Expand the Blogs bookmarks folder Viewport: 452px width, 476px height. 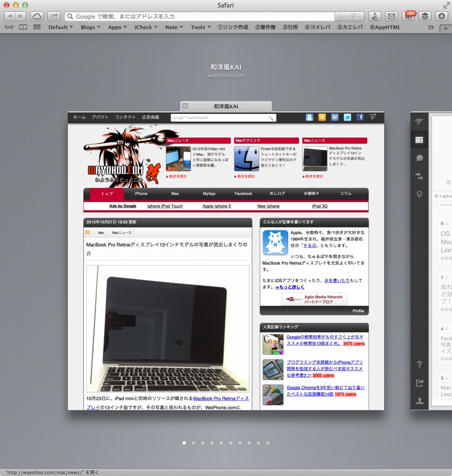click(x=90, y=27)
